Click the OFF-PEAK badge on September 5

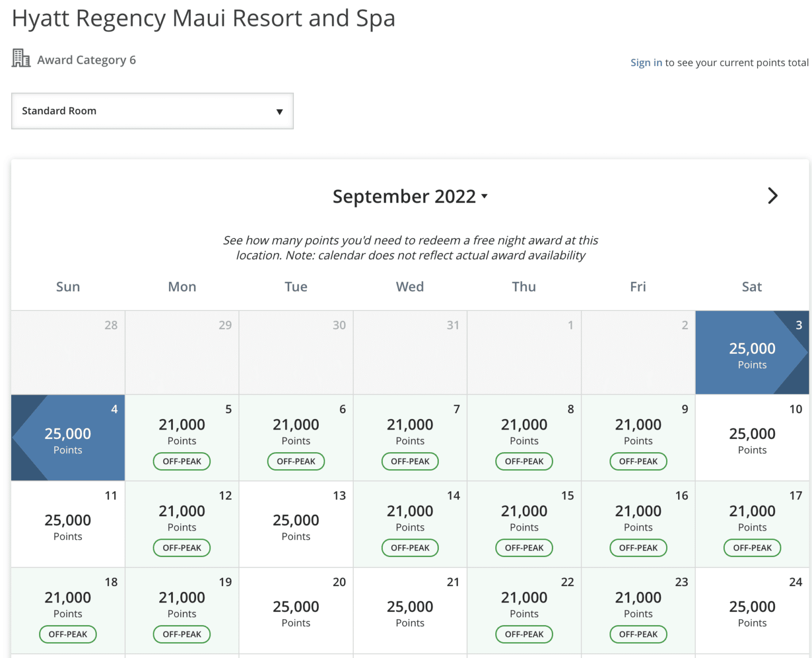(182, 461)
